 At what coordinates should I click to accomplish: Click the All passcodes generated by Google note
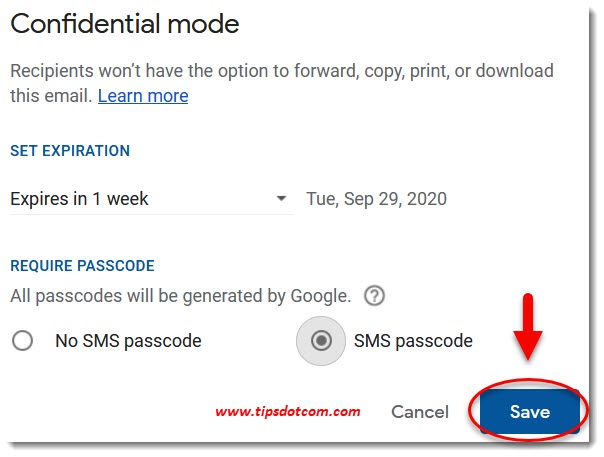[x=181, y=296]
